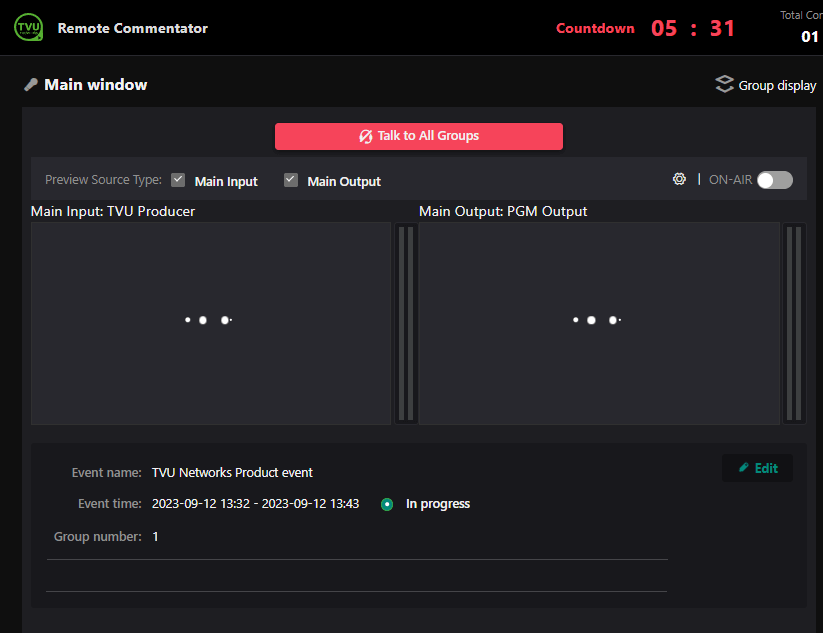The image size is (823, 633).
Task: Click the event name TVU Networks Product event
Action: coord(232,472)
